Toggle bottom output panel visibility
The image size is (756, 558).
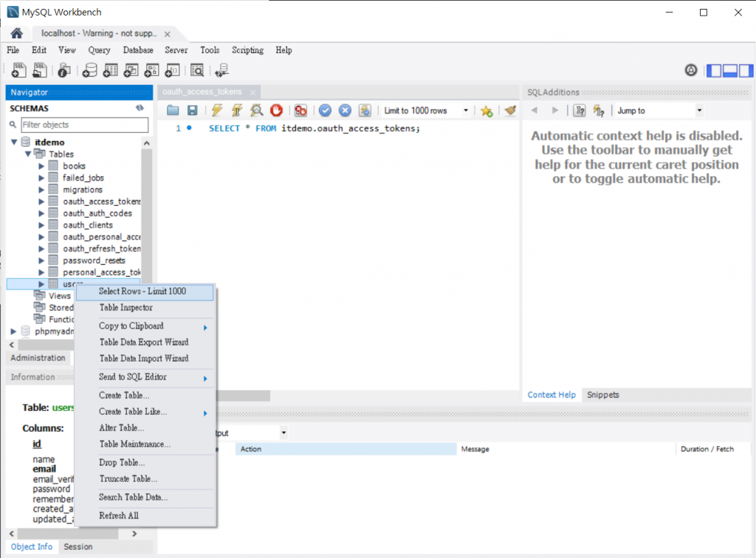[x=730, y=70]
